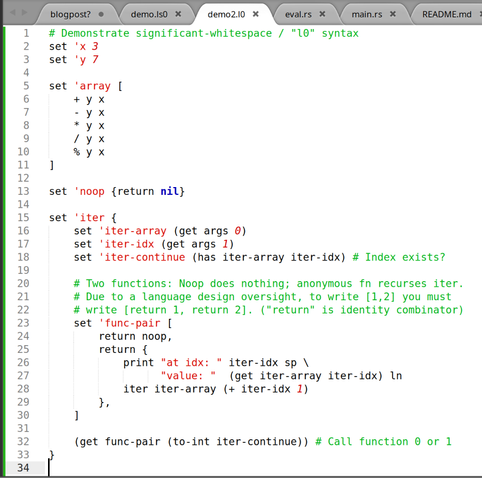This screenshot has width=482, height=478.
Task: Click line number 34 in gutter
Action: 23,468
